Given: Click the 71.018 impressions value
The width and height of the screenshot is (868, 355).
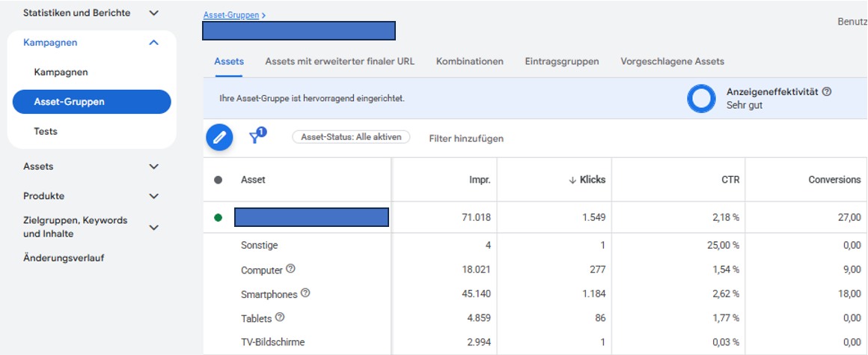Looking at the screenshot, I should point(476,218).
